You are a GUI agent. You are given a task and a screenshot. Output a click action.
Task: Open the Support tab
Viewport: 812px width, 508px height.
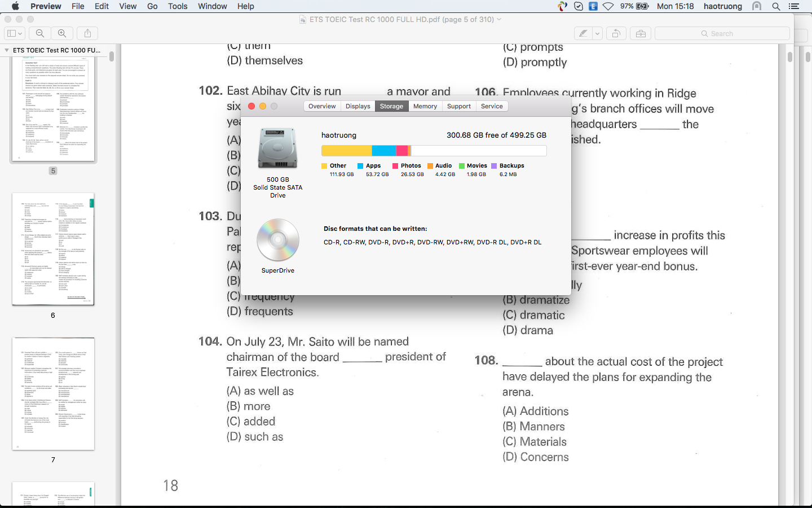459,106
